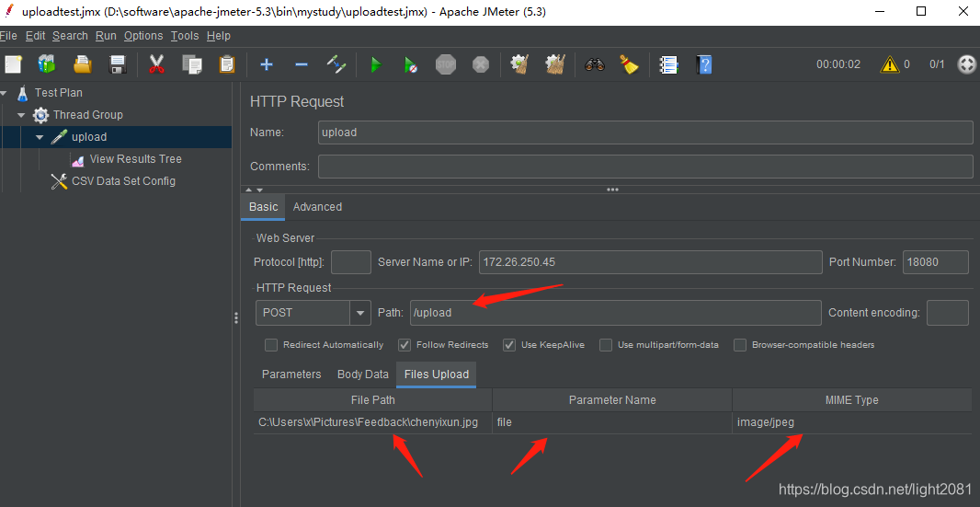Image resolution: width=980 pixels, height=507 pixels.
Task: Open the Tools menu
Action: [x=185, y=36]
